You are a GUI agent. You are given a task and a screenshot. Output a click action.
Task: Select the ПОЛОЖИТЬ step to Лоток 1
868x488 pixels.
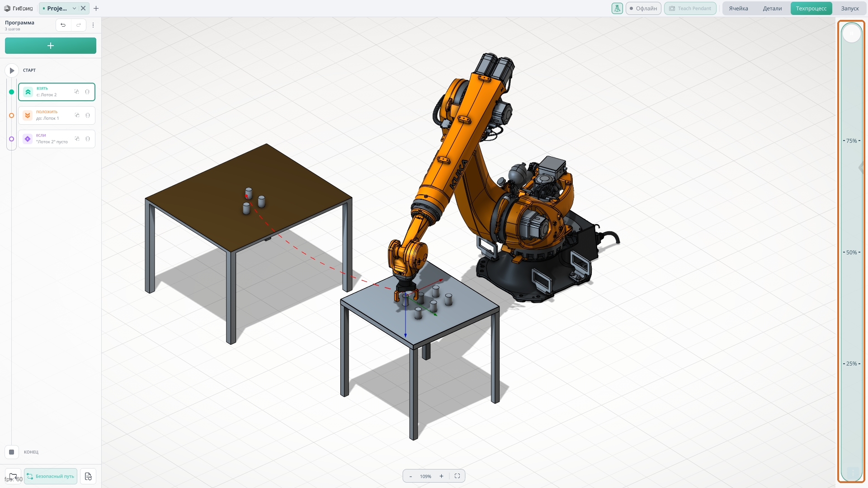coord(57,115)
